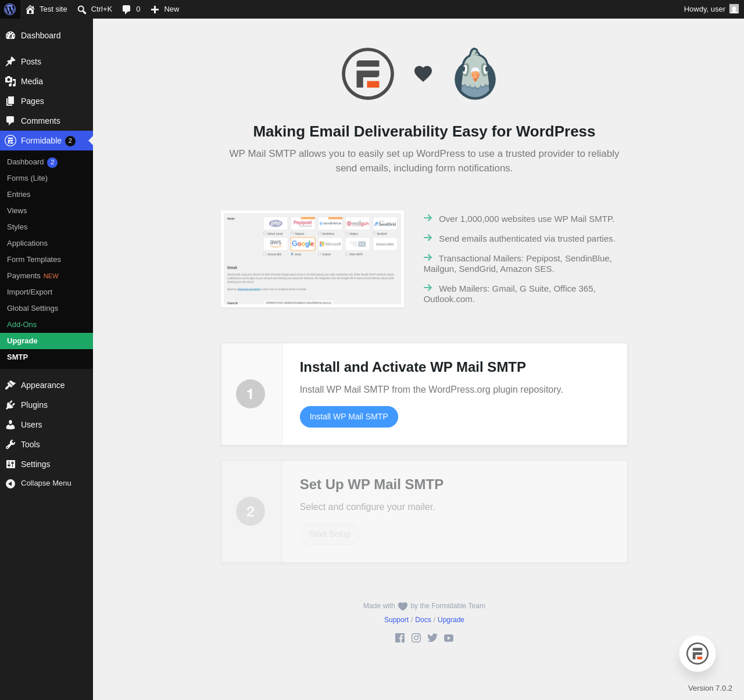
Task: View comments bubble in admin bar
Action: [127, 9]
